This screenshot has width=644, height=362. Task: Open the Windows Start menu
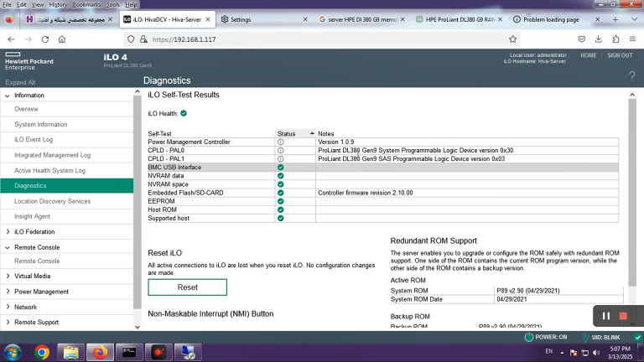[13, 352]
